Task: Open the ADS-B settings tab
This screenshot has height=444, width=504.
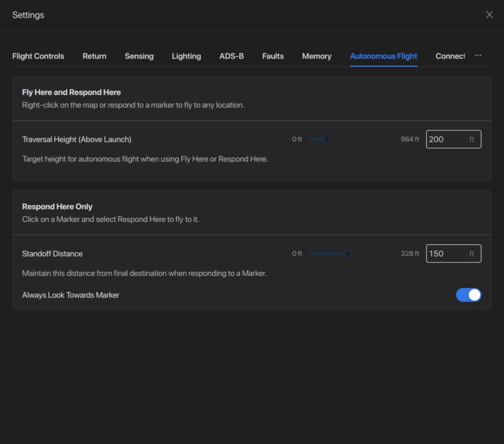Action: (x=232, y=56)
